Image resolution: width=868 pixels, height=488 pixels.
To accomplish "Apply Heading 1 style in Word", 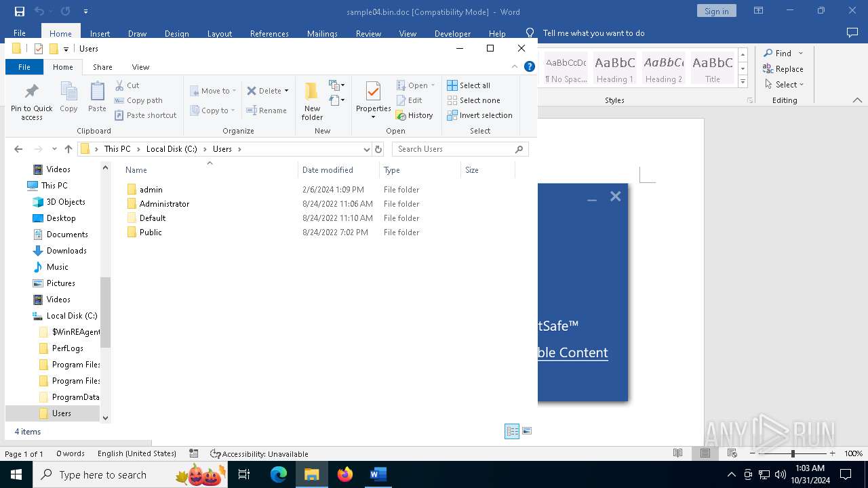I will click(615, 68).
